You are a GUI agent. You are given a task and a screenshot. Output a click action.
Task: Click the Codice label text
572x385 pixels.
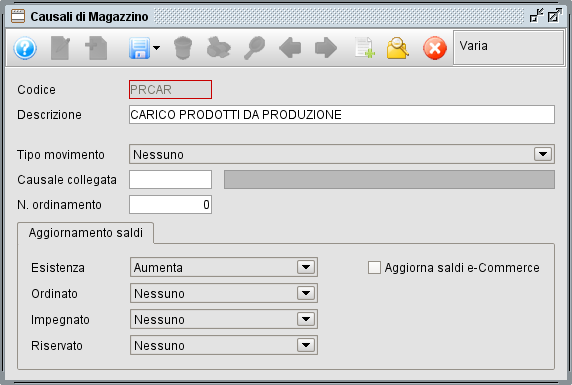[36, 90]
